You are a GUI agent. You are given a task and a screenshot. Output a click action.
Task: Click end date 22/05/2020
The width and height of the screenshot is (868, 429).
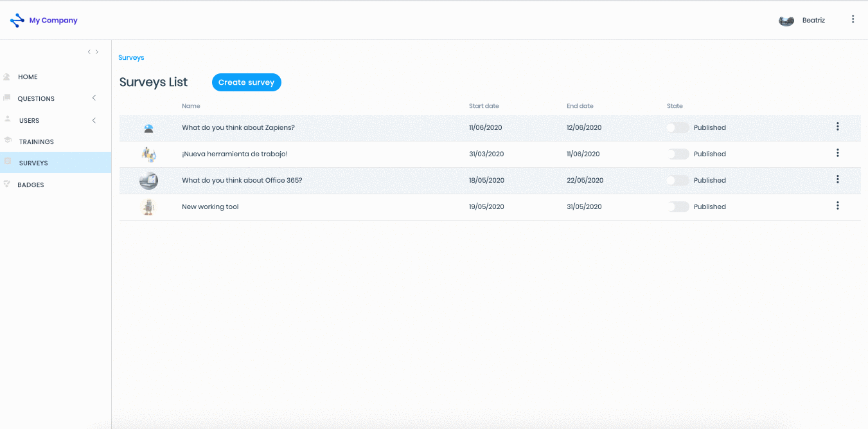click(585, 180)
